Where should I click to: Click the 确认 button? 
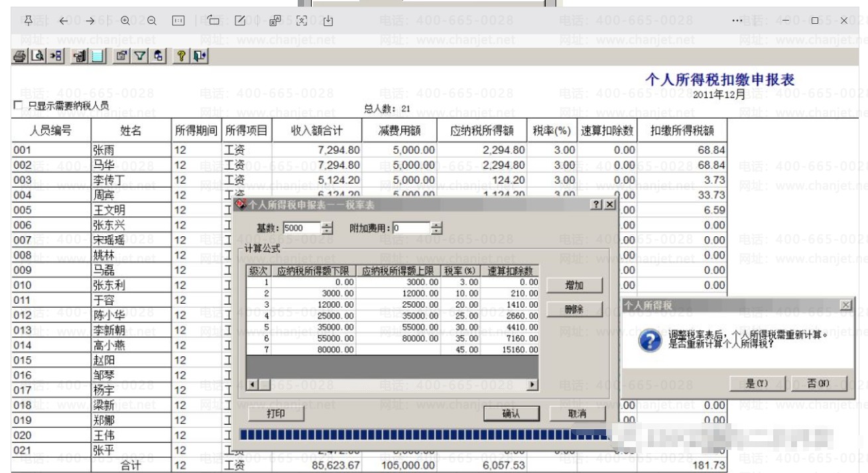coord(511,413)
